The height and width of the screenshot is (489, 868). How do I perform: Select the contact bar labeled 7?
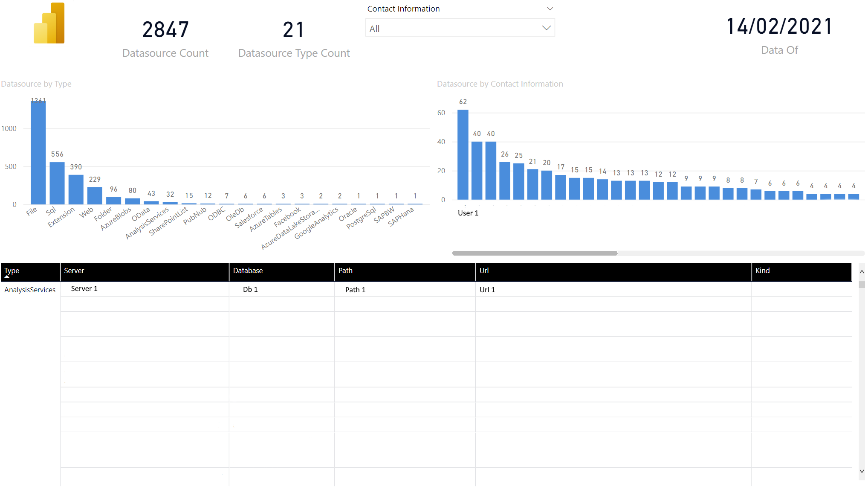click(756, 195)
